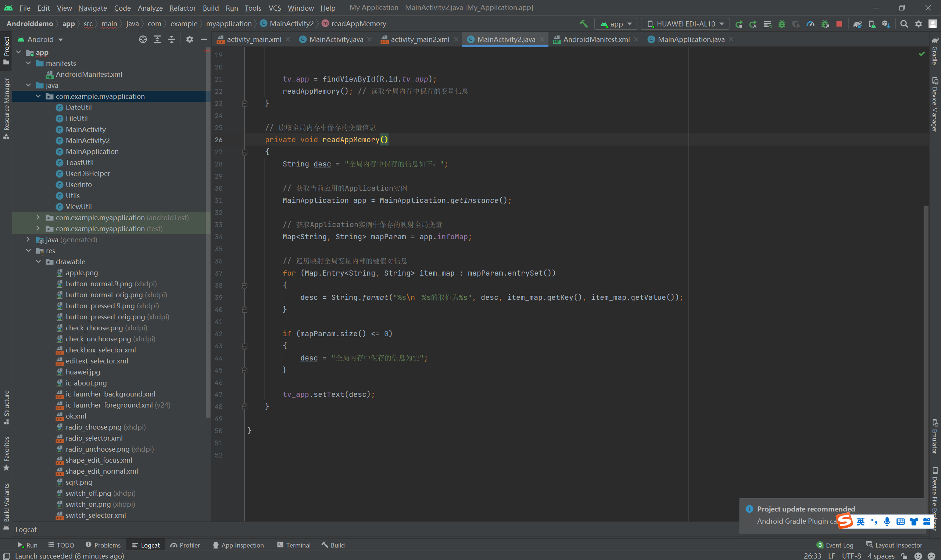The image size is (941, 560).
Task: Collapse the drawable folder in tree
Action: tap(39, 262)
